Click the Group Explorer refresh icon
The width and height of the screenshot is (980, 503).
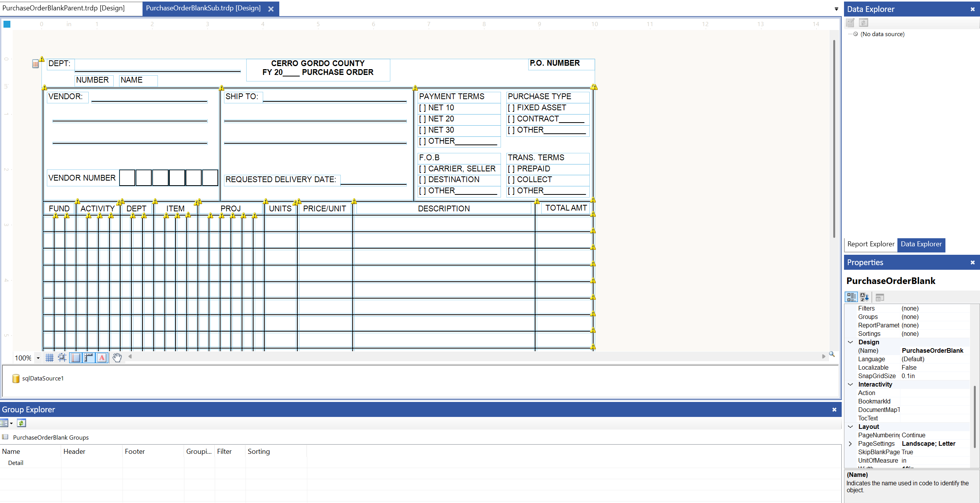point(21,423)
